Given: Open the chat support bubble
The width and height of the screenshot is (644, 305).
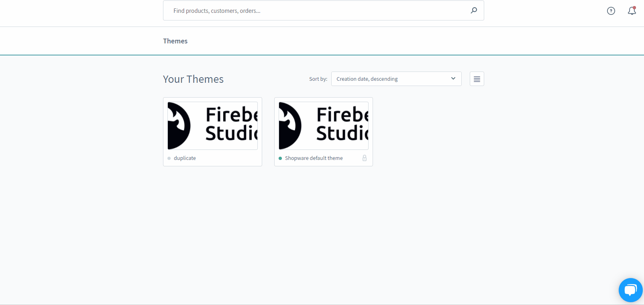Looking at the screenshot, I should click(631, 290).
